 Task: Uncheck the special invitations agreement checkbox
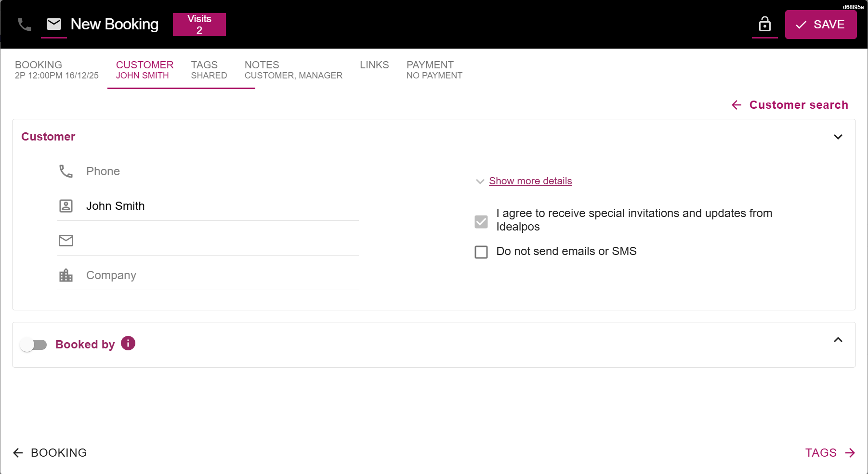click(x=481, y=221)
